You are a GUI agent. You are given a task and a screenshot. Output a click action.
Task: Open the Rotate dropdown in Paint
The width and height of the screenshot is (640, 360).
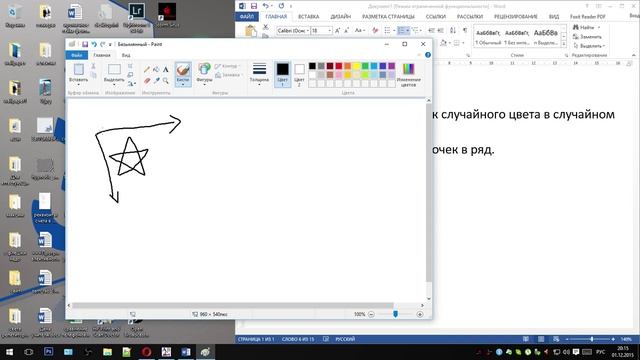(131, 84)
